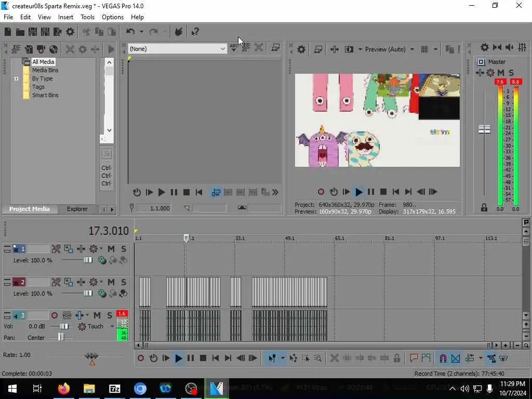Open the overlays grid dropdown arrow
Image resolution: width=532 pixels, height=399 pixels.
(x=435, y=49)
